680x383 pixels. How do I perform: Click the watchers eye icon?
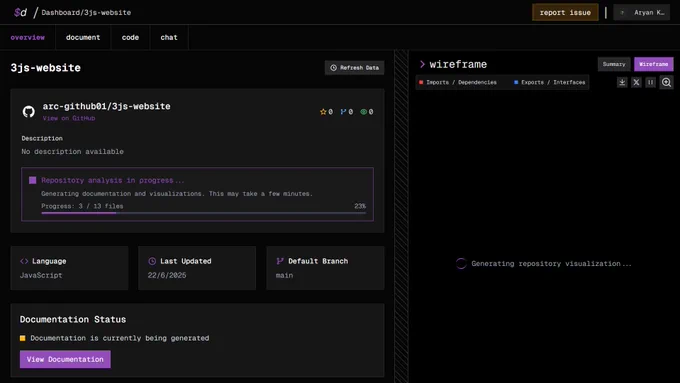(363, 112)
